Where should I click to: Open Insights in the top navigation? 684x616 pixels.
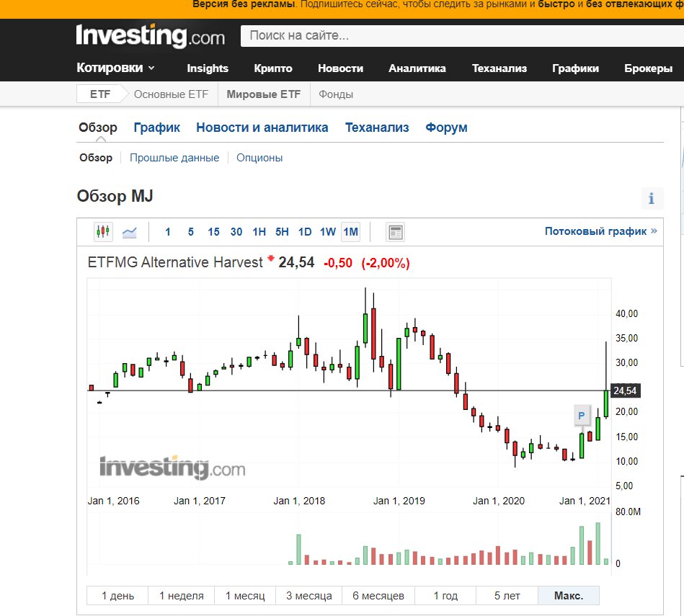tap(208, 68)
